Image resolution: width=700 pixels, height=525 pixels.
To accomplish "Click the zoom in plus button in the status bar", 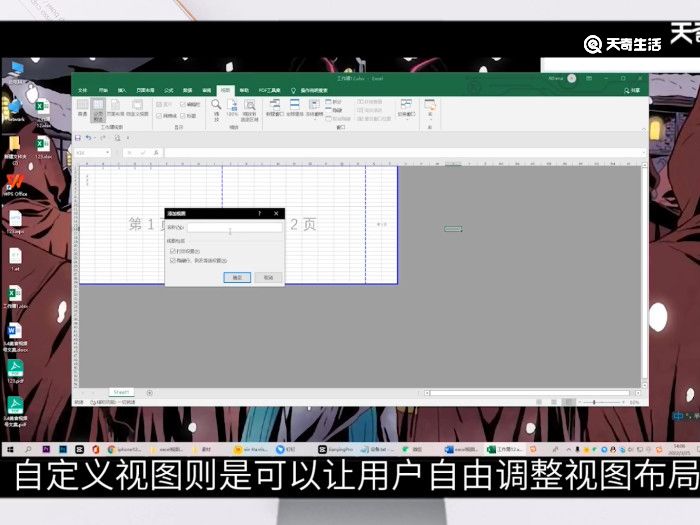I will pos(623,402).
